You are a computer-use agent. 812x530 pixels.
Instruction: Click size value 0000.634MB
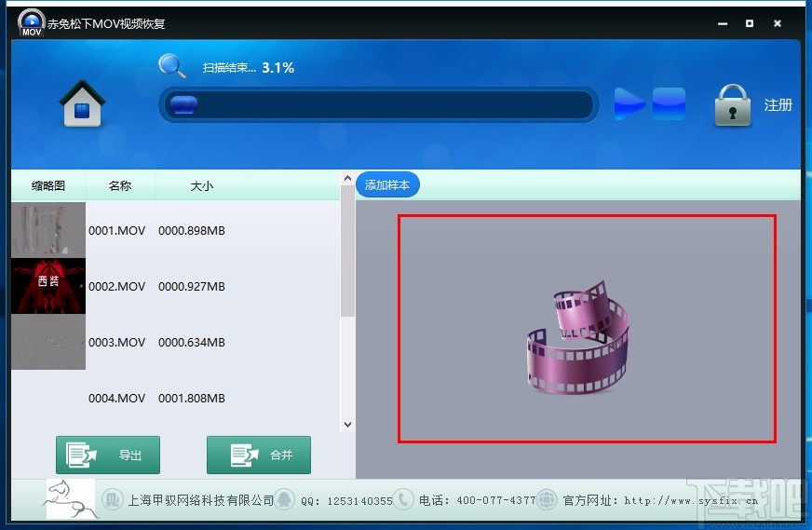pos(192,343)
